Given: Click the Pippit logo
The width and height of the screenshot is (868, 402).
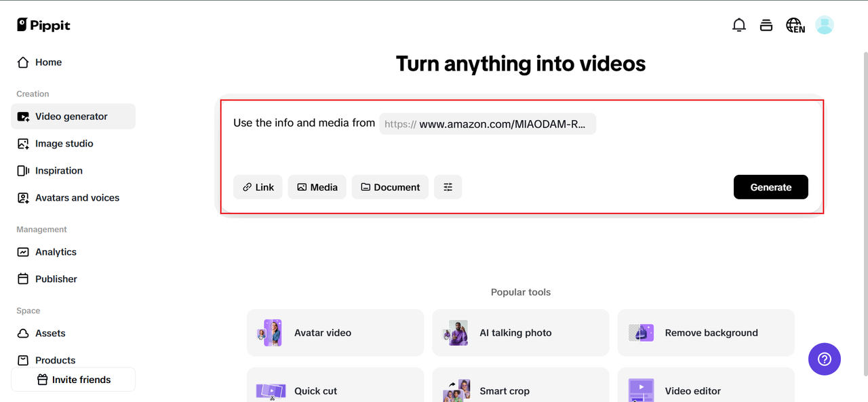Looking at the screenshot, I should click(44, 25).
